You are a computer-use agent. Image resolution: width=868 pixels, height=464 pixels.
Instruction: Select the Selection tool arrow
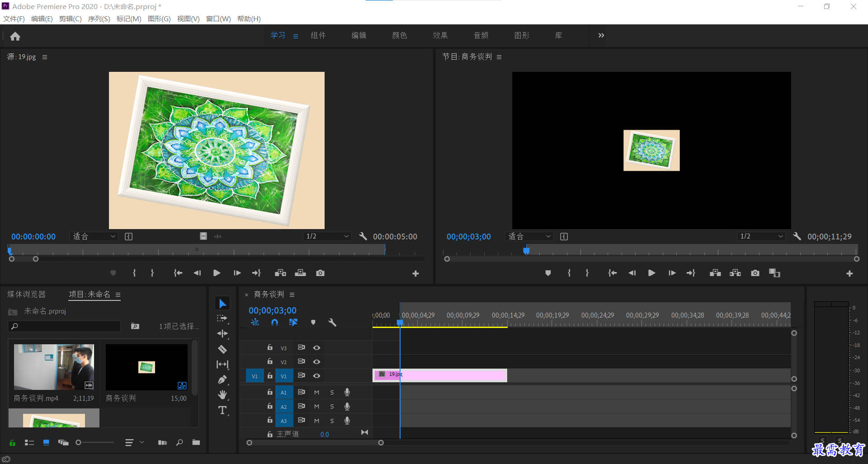click(x=222, y=304)
